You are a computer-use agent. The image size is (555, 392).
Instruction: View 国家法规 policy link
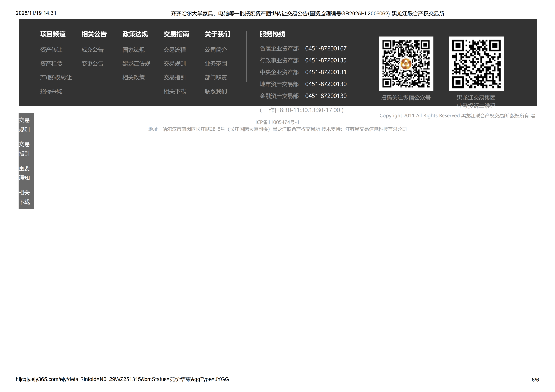coord(134,50)
